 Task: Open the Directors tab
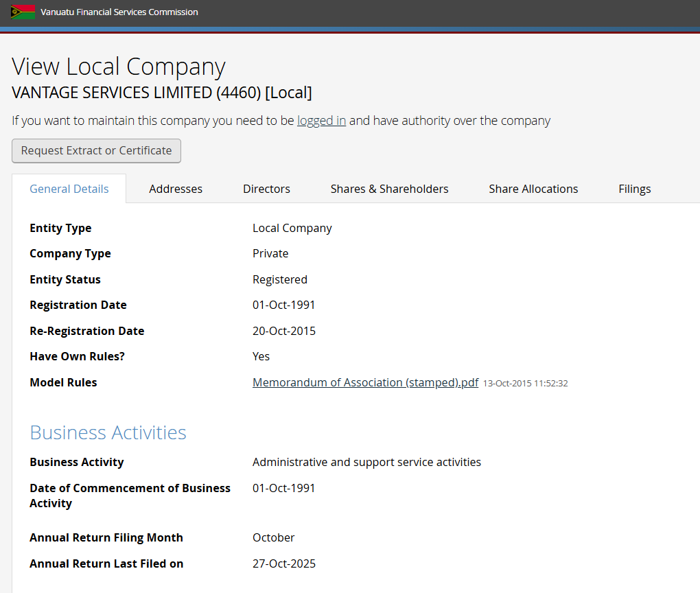tap(266, 189)
